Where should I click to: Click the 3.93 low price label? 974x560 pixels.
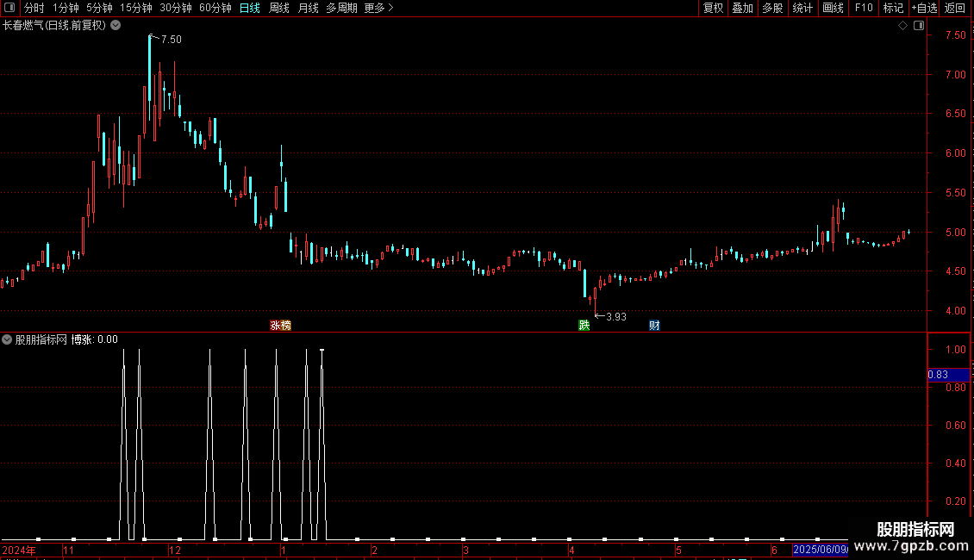[x=615, y=317]
